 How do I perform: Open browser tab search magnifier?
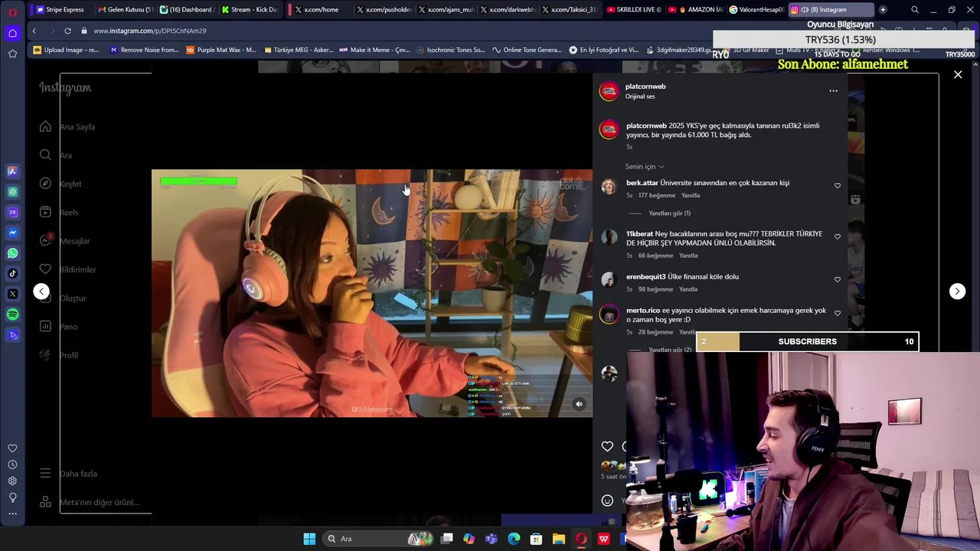[x=915, y=10]
